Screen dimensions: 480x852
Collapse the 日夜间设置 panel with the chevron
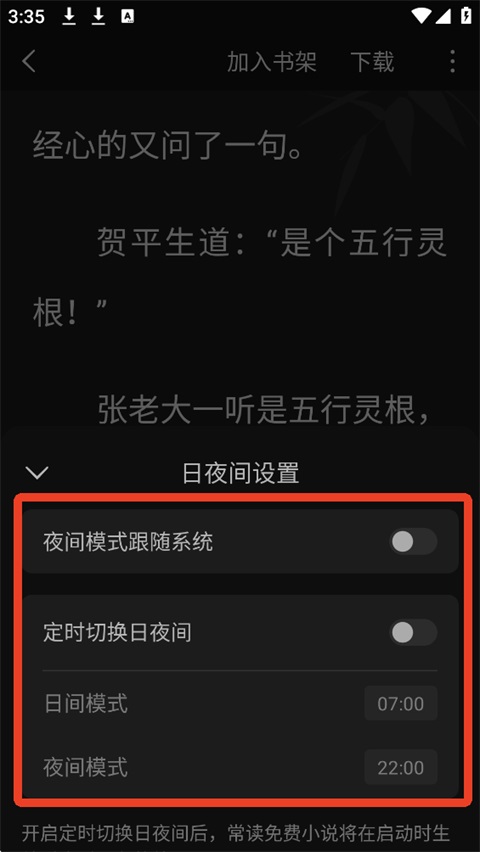click(x=37, y=473)
